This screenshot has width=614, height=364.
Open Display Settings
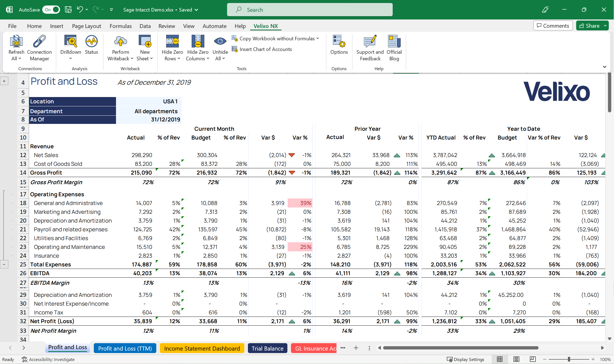[466, 359]
